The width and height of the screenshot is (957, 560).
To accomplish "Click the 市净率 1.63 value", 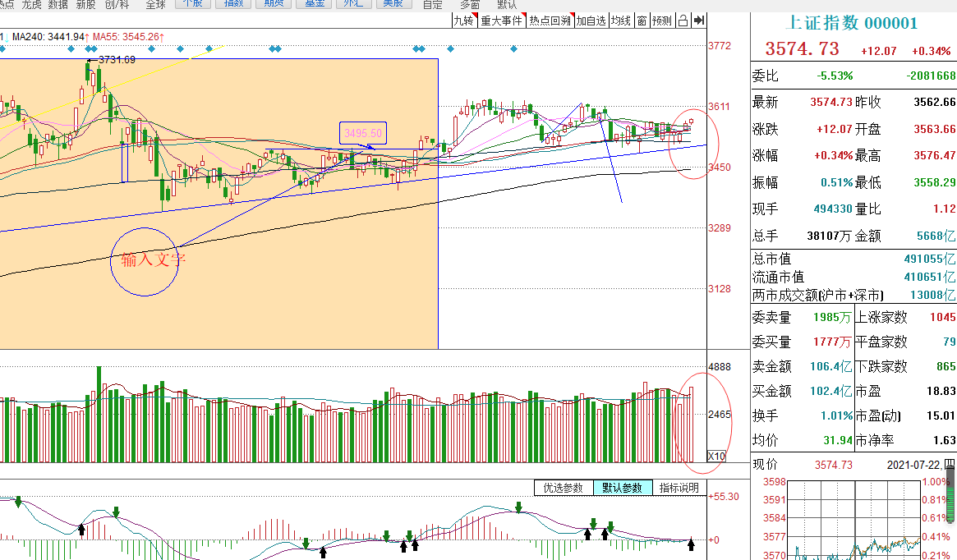I will coord(945,440).
